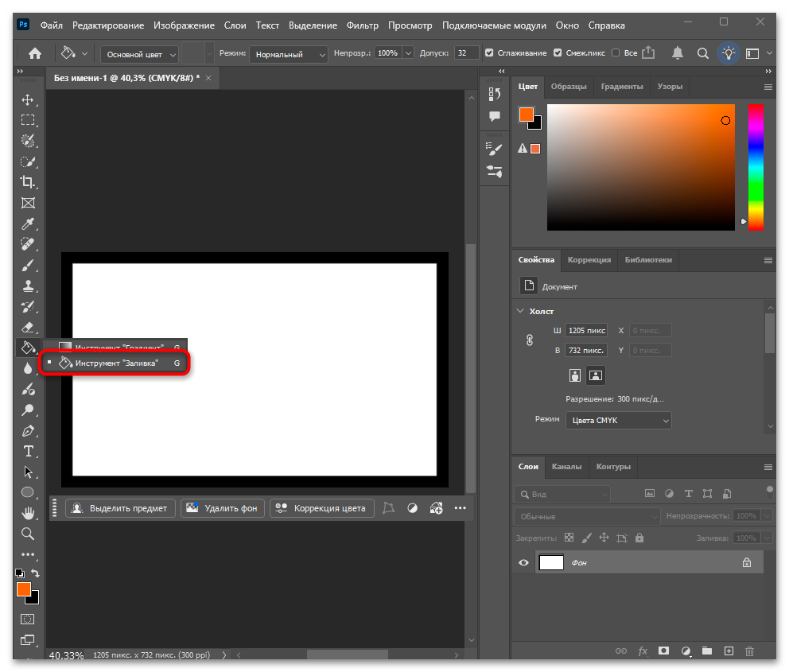Screen dimensions: 789x672
Task: Set portrait canvas orientation
Action: (x=574, y=375)
